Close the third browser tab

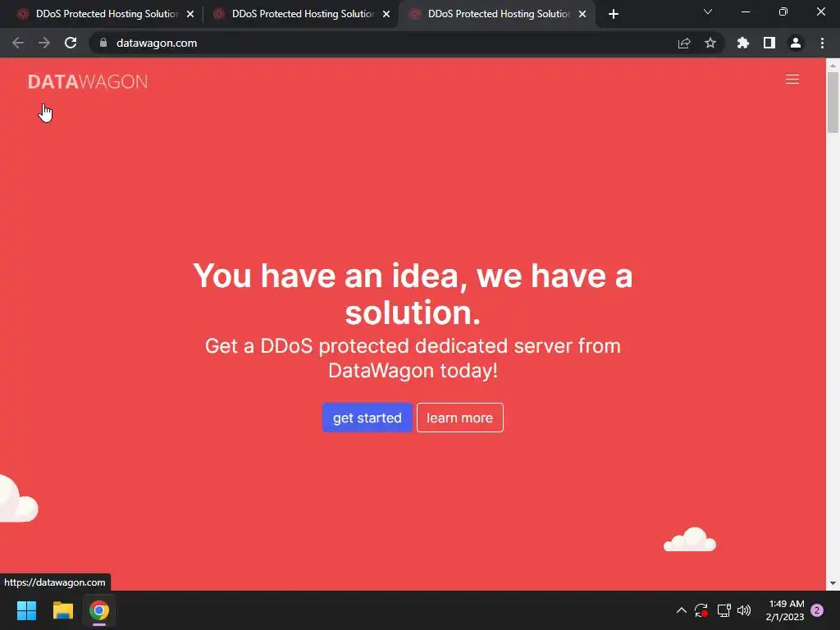click(582, 14)
